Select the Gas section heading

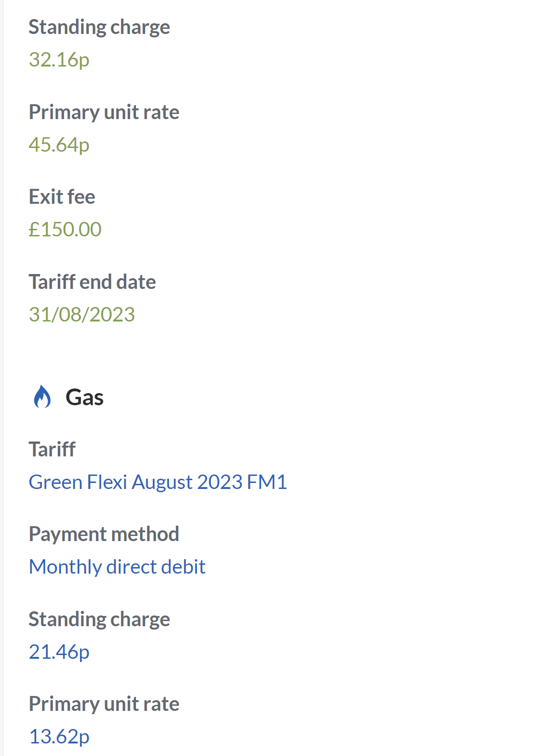pos(84,397)
